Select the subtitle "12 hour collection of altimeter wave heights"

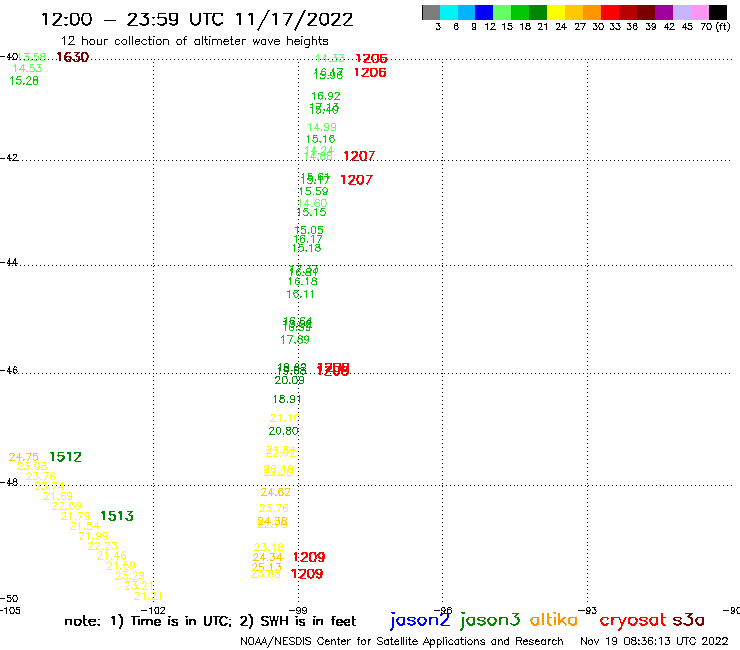(194, 41)
